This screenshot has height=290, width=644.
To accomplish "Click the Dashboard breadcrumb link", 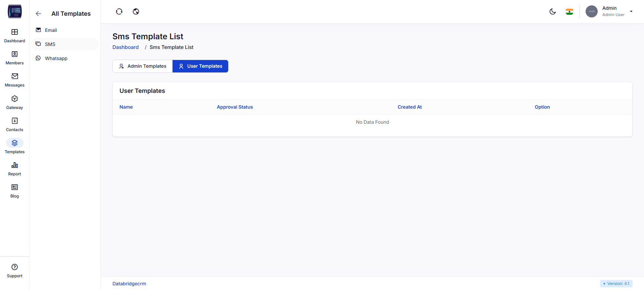I will click(x=126, y=47).
